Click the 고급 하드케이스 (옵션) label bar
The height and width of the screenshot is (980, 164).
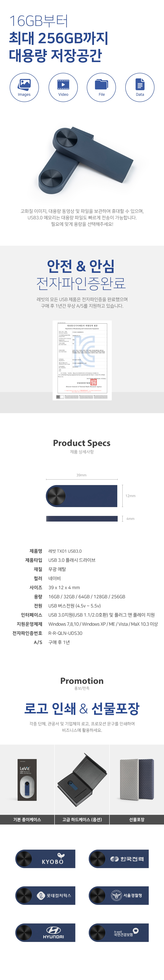point(82,819)
